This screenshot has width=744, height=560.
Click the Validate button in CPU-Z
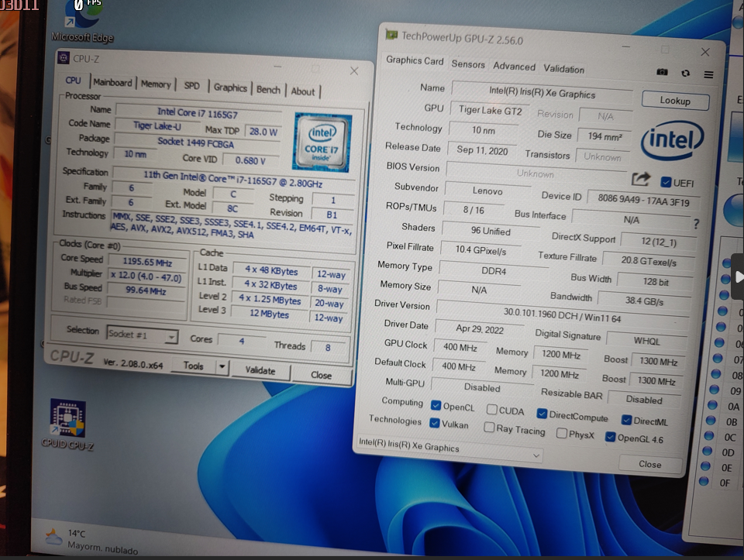pyautogui.click(x=260, y=370)
